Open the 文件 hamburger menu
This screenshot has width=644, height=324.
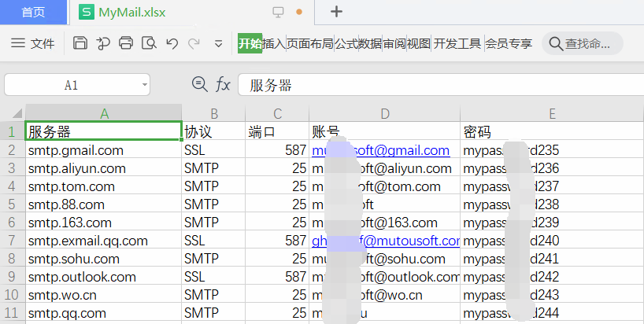32,43
